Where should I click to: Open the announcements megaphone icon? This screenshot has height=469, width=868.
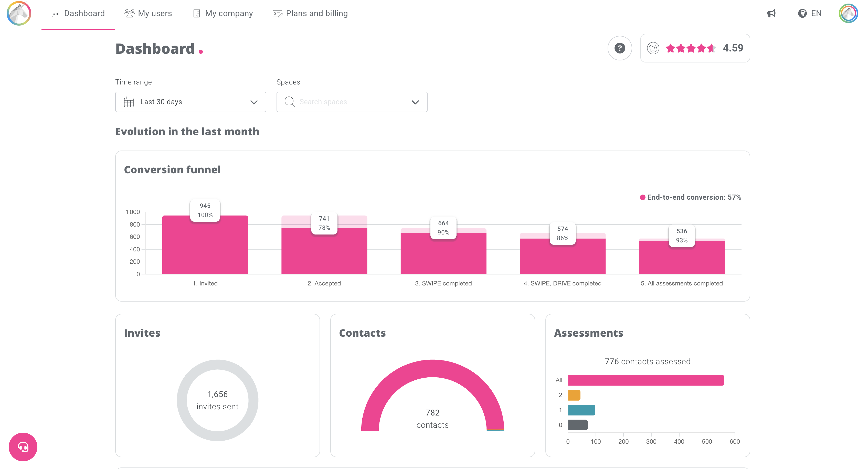(x=772, y=14)
